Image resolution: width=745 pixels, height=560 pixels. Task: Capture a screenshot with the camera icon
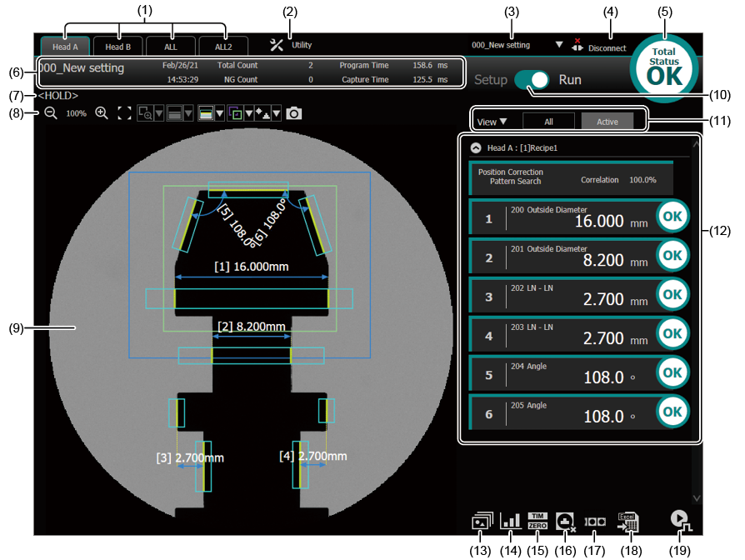[x=294, y=113]
